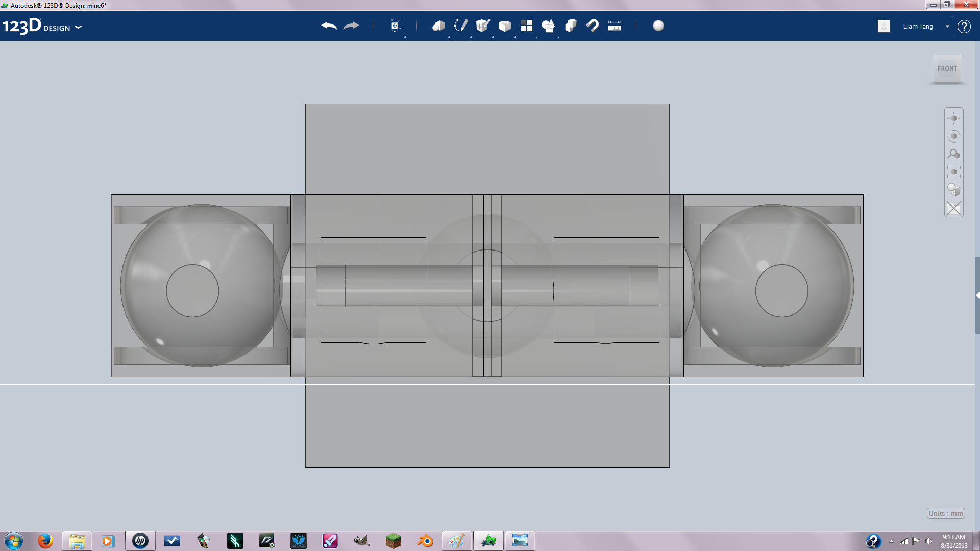Viewport: 980px width, 551px height.
Task: Show hidden system tray icons
Action: click(891, 541)
